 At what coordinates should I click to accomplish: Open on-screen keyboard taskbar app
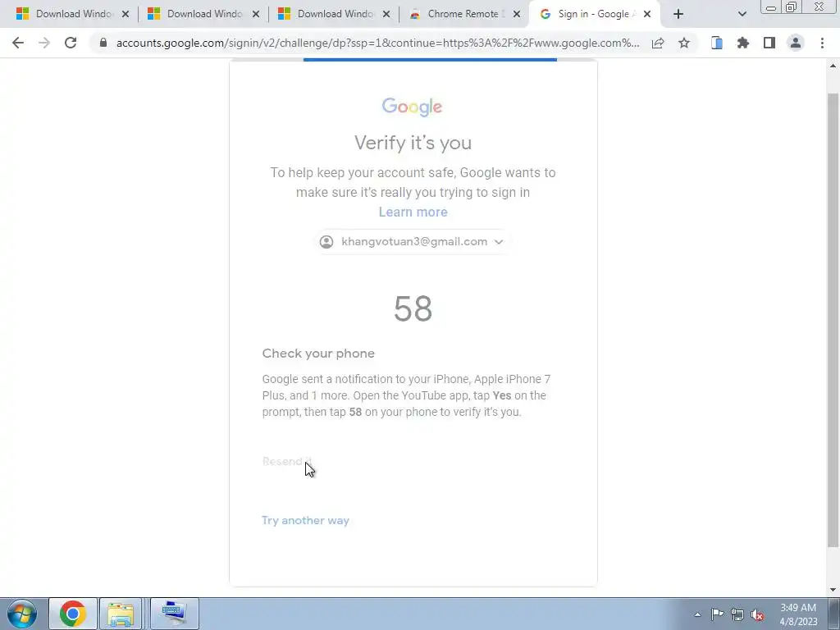[x=175, y=614]
